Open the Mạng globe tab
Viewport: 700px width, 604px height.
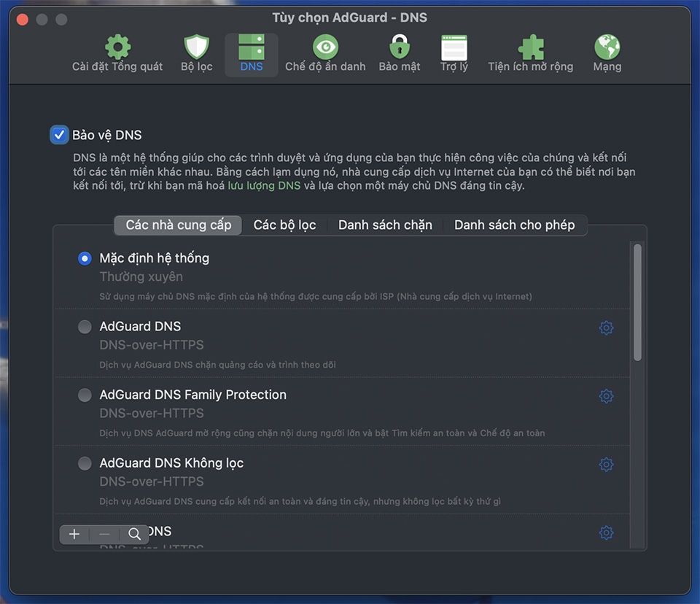pos(607,53)
